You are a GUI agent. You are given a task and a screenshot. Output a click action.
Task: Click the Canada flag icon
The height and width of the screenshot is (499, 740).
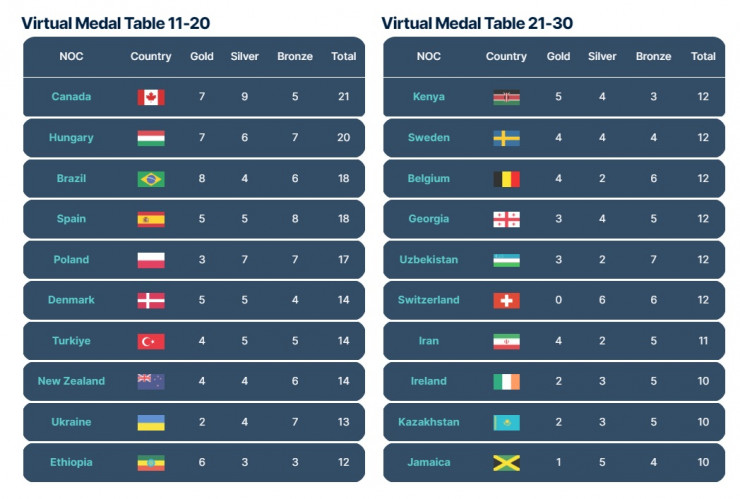(151, 97)
